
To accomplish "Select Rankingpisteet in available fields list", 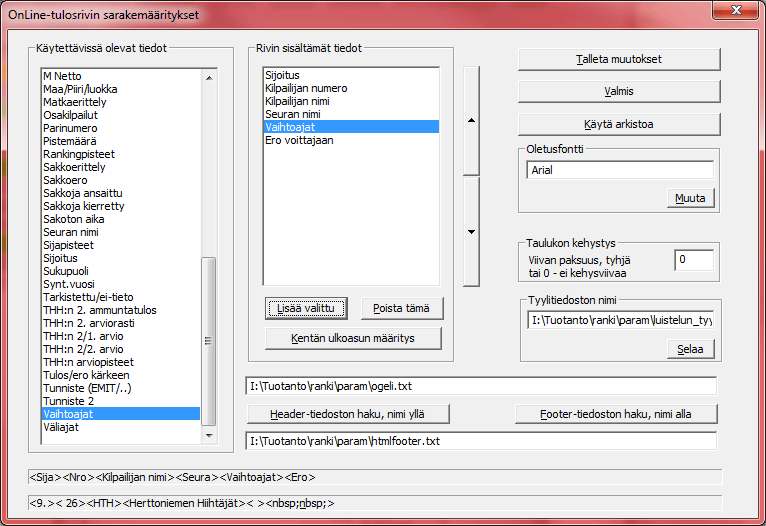I will click(79, 154).
